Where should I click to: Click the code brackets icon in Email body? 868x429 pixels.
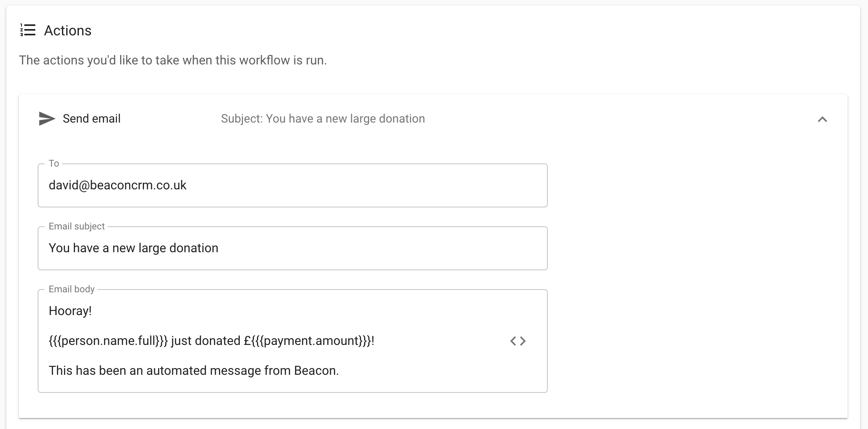point(518,341)
